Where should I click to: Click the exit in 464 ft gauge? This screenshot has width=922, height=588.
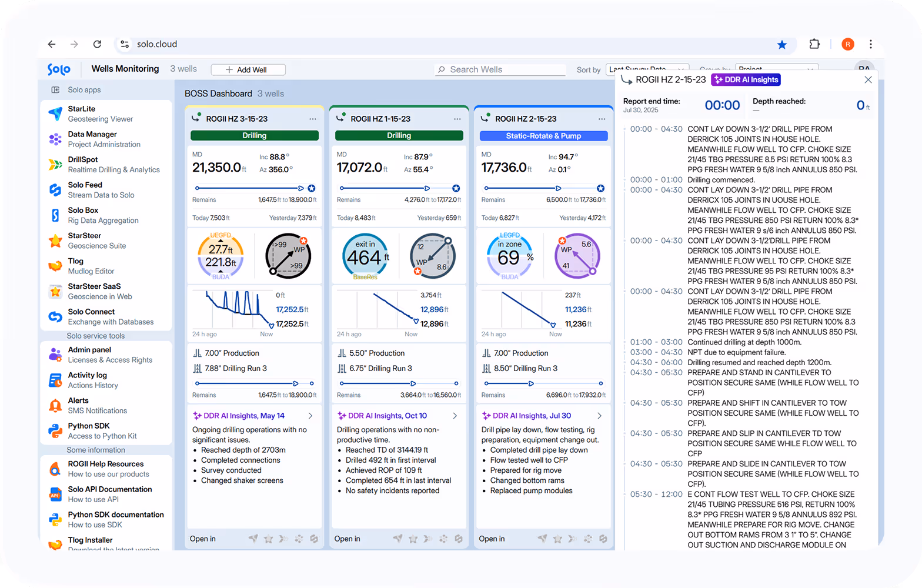pos(365,256)
